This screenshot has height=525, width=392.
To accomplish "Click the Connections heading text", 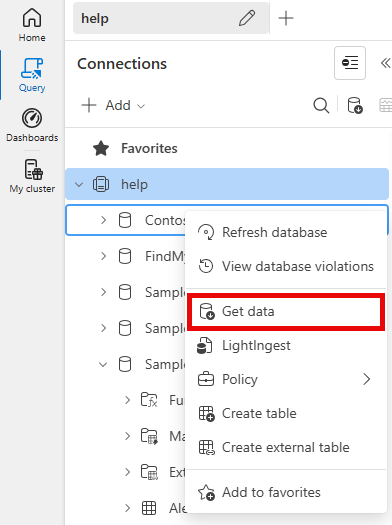I will coord(122,64).
